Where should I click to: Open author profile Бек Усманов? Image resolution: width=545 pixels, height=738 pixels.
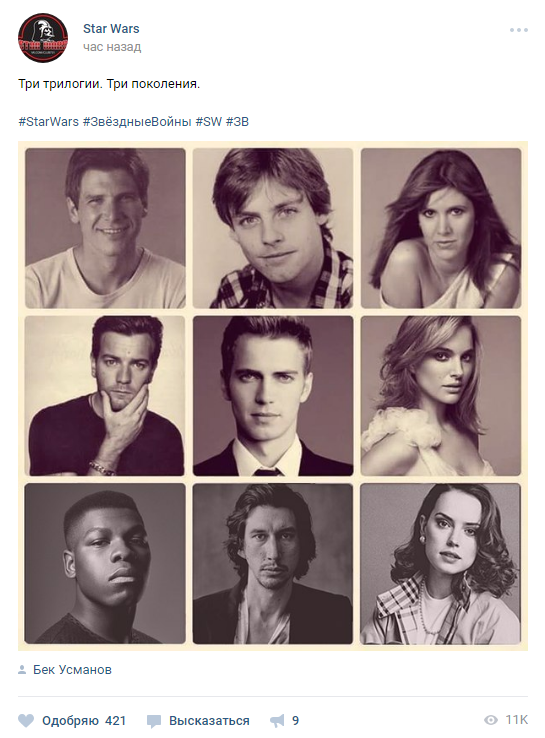point(72,670)
